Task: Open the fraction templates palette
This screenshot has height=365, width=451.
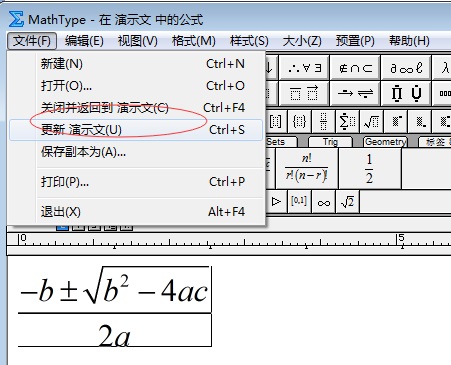Action: pyautogui.click(x=323, y=121)
